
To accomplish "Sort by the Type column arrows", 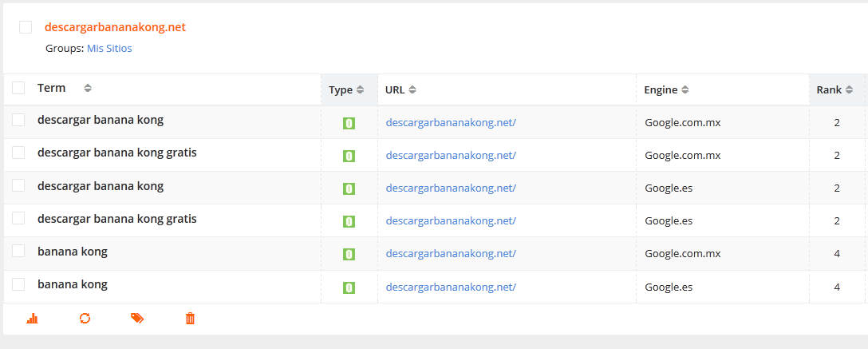I will (x=361, y=89).
